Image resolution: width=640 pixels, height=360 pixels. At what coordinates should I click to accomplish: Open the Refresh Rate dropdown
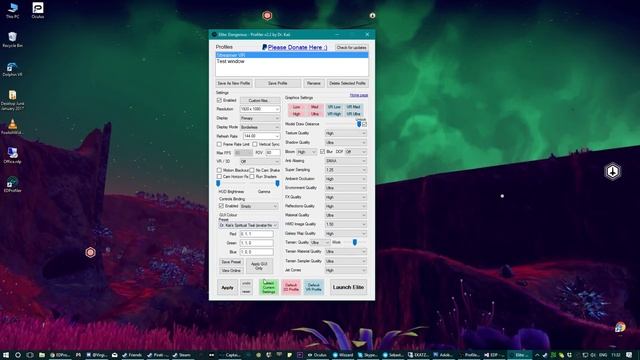coord(261,136)
